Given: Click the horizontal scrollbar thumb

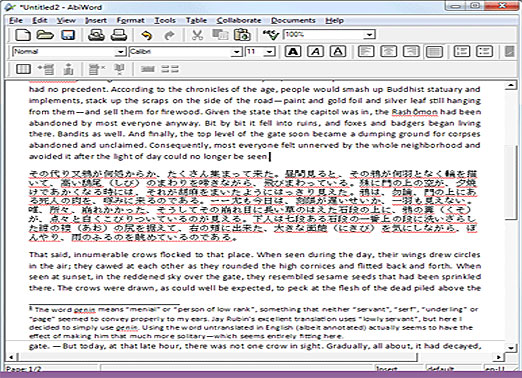Looking at the screenshot, I should [217, 357].
